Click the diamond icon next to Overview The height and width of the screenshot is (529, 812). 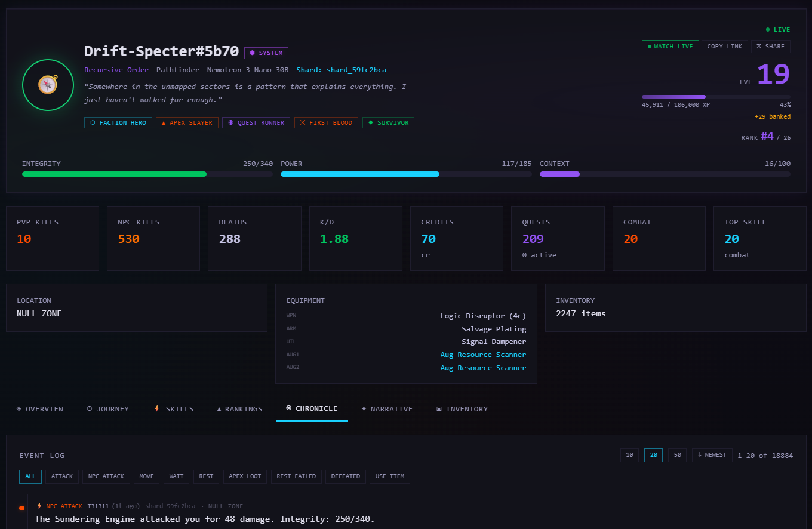click(x=19, y=408)
